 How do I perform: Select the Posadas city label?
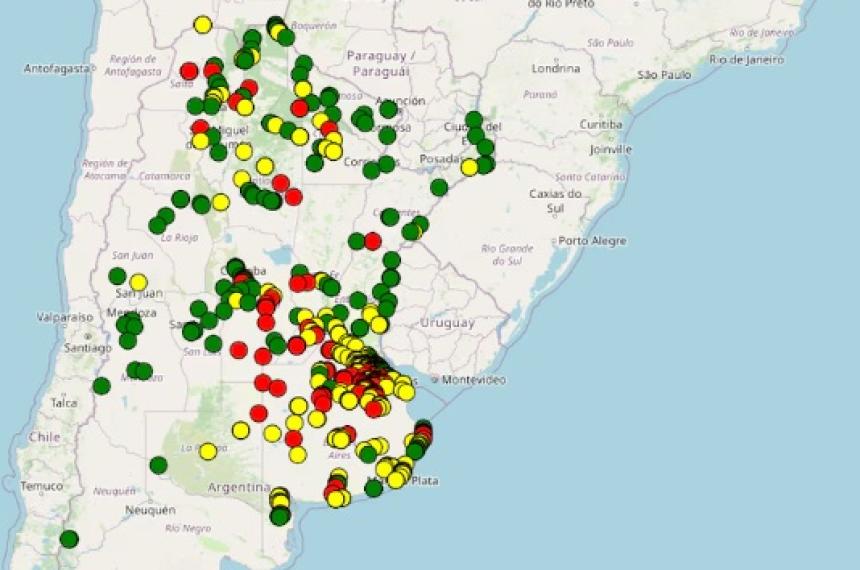[x=441, y=159]
